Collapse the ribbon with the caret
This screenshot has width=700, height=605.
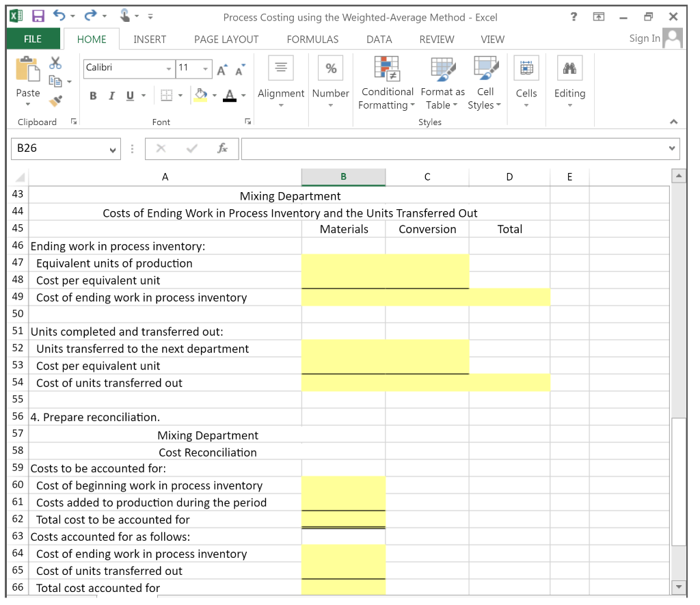point(673,122)
